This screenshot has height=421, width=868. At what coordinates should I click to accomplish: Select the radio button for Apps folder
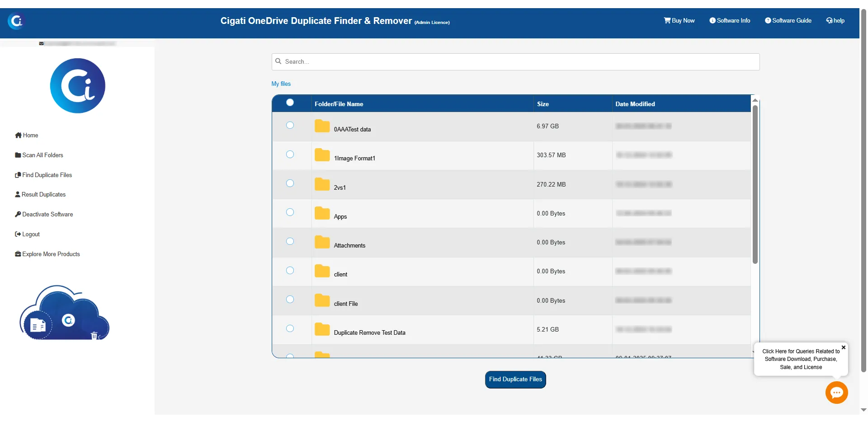click(290, 212)
